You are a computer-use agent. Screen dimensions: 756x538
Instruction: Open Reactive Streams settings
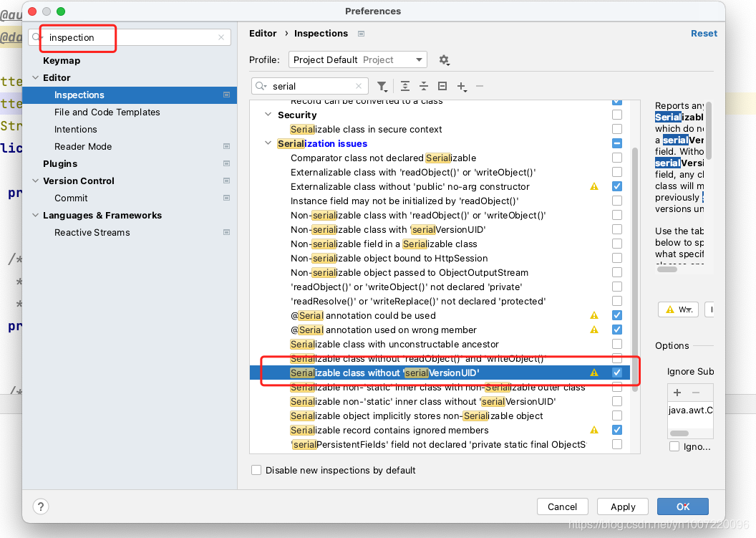pyautogui.click(x=92, y=233)
